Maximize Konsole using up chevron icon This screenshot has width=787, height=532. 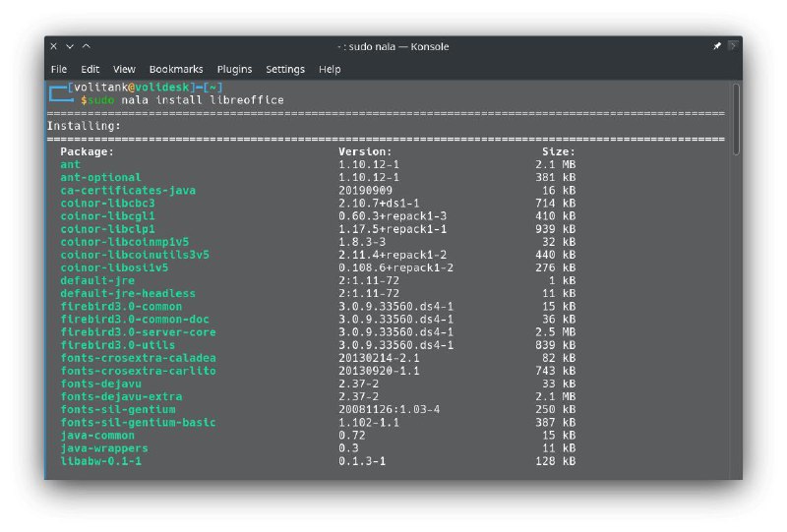pyautogui.click(x=87, y=46)
